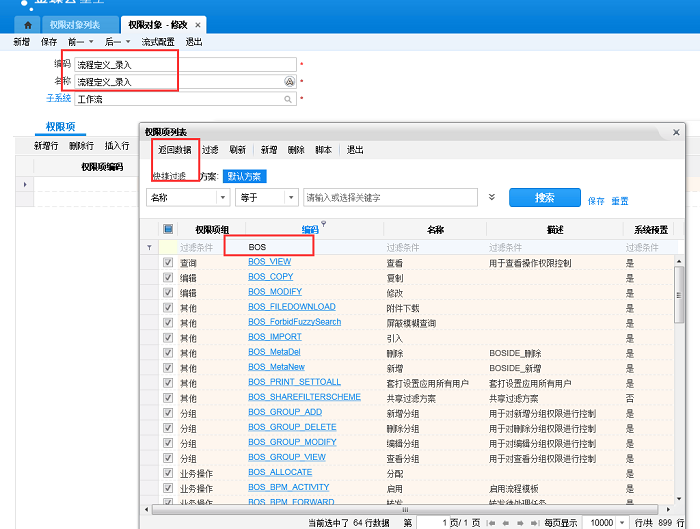Uncheck the BOS_IMPORT row checkbox
The image size is (700, 529).
(x=168, y=337)
